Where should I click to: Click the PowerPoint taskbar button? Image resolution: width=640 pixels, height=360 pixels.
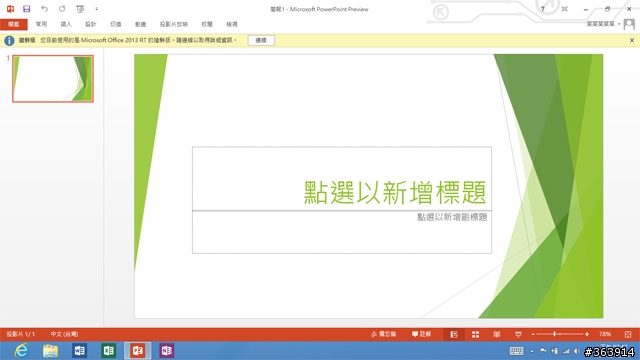coord(138,351)
